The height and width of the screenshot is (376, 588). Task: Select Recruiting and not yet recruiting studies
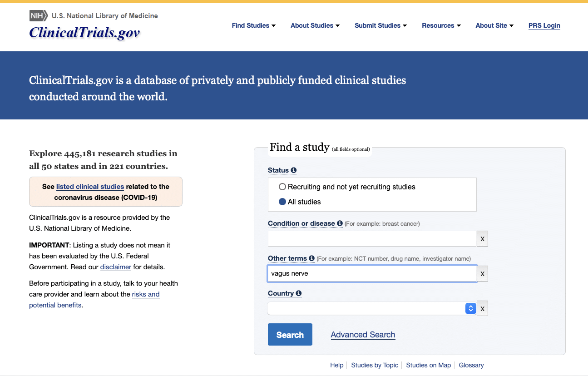pyautogui.click(x=282, y=187)
